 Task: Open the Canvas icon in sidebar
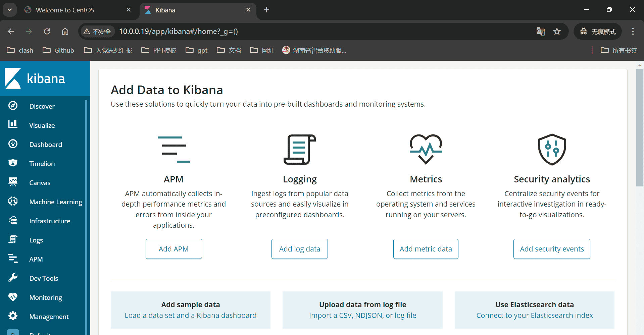coord(13,182)
